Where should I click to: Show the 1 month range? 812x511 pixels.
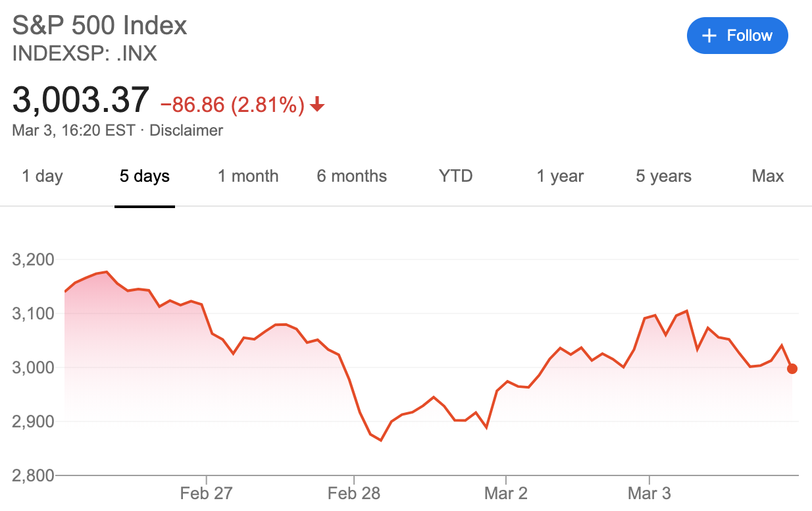click(248, 176)
